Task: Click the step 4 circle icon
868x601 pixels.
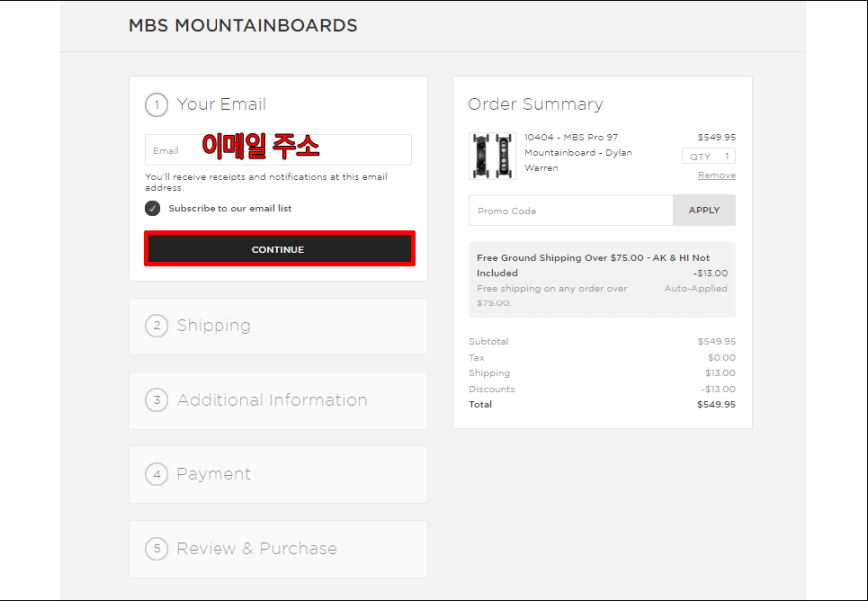Action: (156, 474)
